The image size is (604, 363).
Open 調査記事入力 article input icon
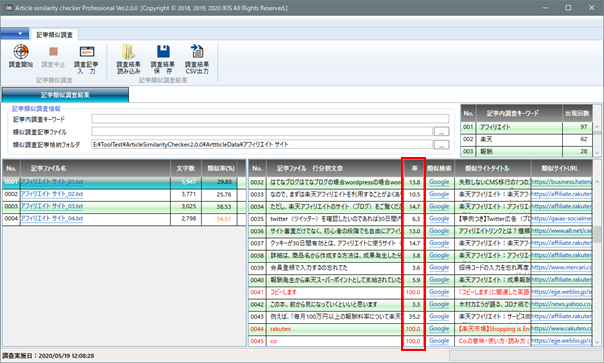coord(86,59)
